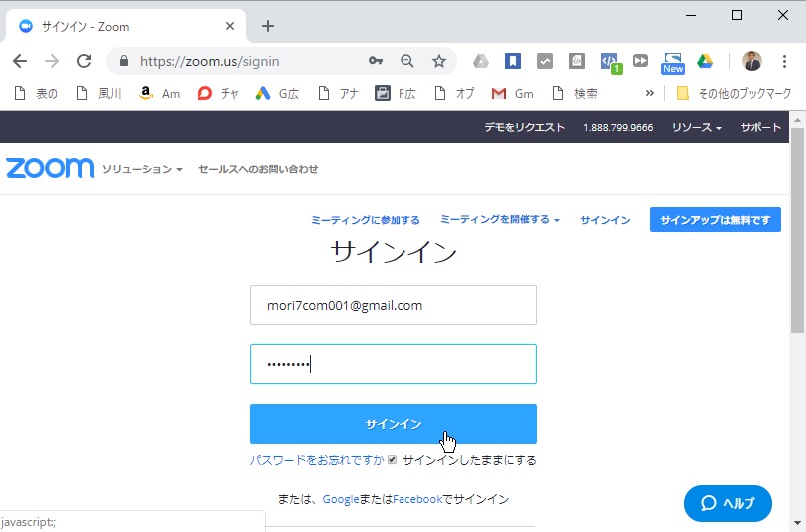Open a new browser tab
Viewport: 806px width, 532px height.
click(268, 26)
